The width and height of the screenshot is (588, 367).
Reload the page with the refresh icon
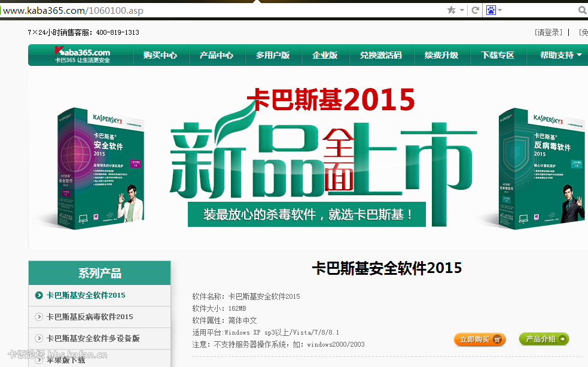click(476, 10)
